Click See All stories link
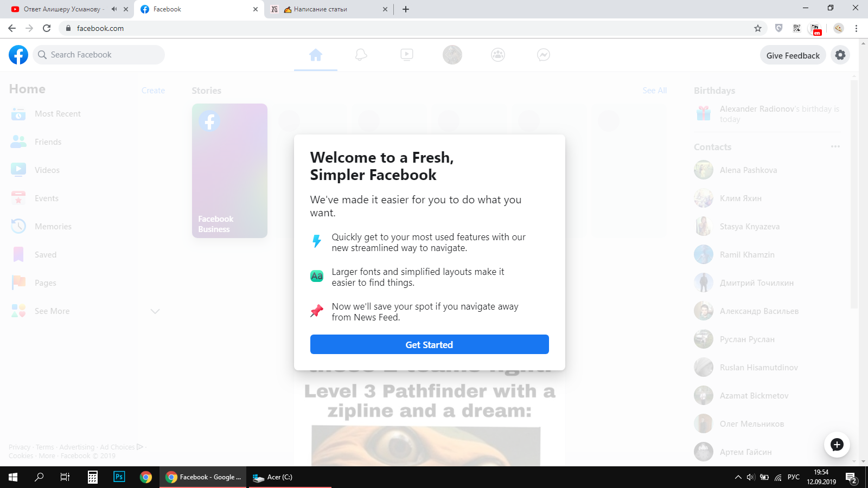Viewport: 868px width, 488px height. (655, 91)
